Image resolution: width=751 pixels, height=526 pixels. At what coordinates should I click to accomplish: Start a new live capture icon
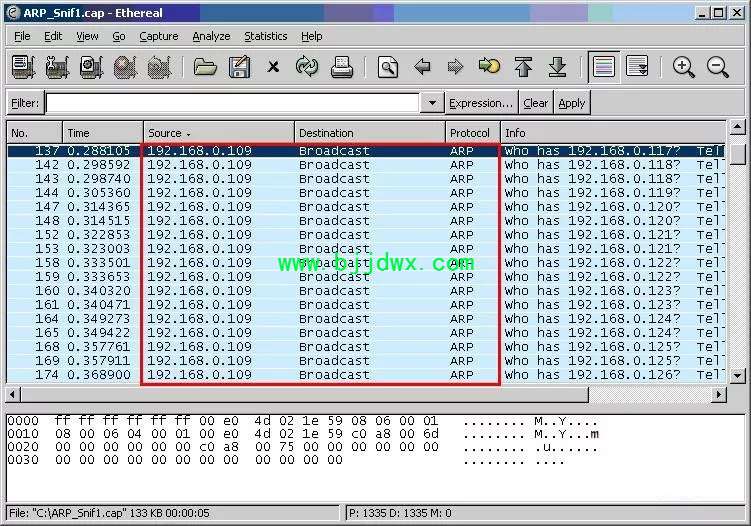91,67
